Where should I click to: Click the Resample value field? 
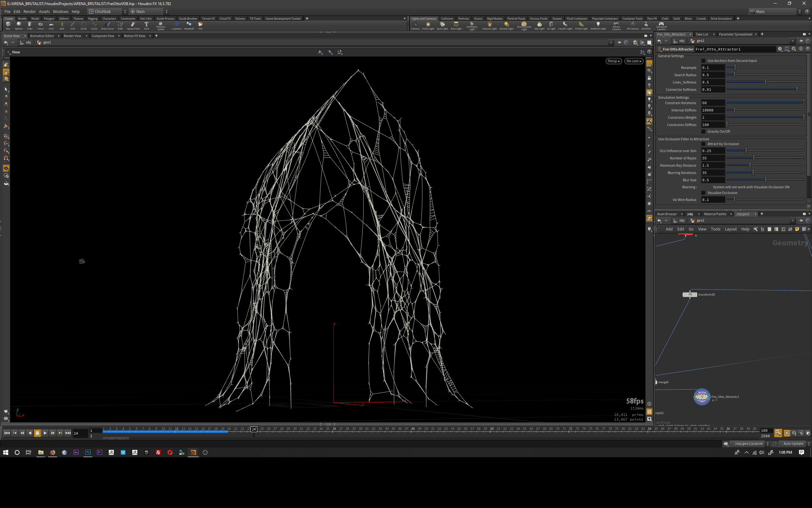tap(713, 68)
